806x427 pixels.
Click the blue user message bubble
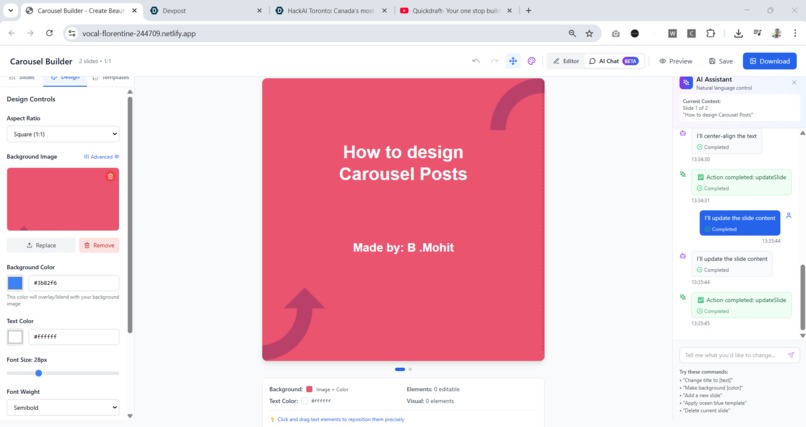coord(740,223)
